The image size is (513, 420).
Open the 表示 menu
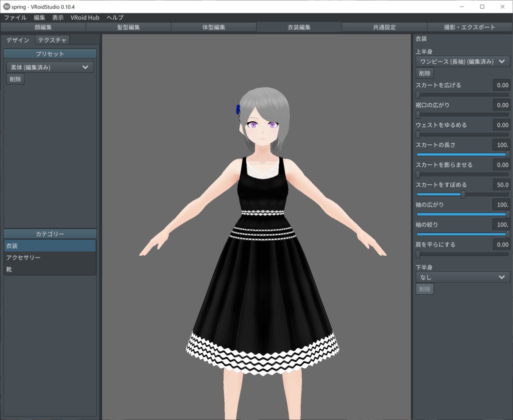57,18
